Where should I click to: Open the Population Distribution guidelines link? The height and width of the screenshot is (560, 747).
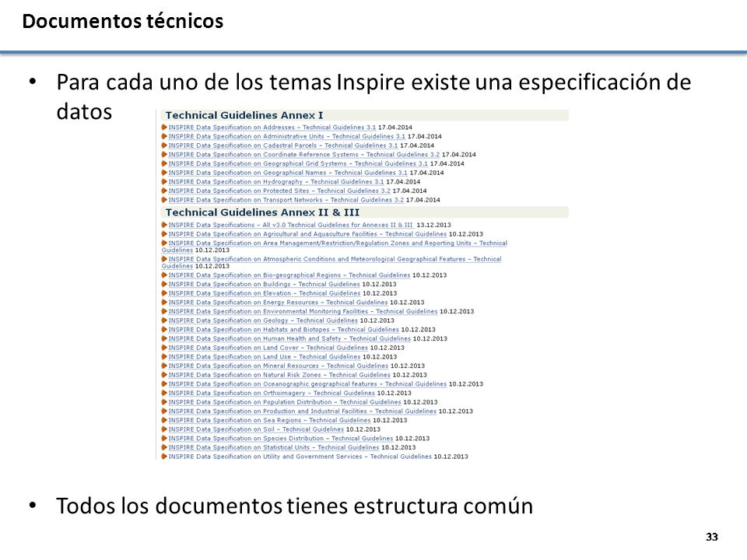pos(285,401)
